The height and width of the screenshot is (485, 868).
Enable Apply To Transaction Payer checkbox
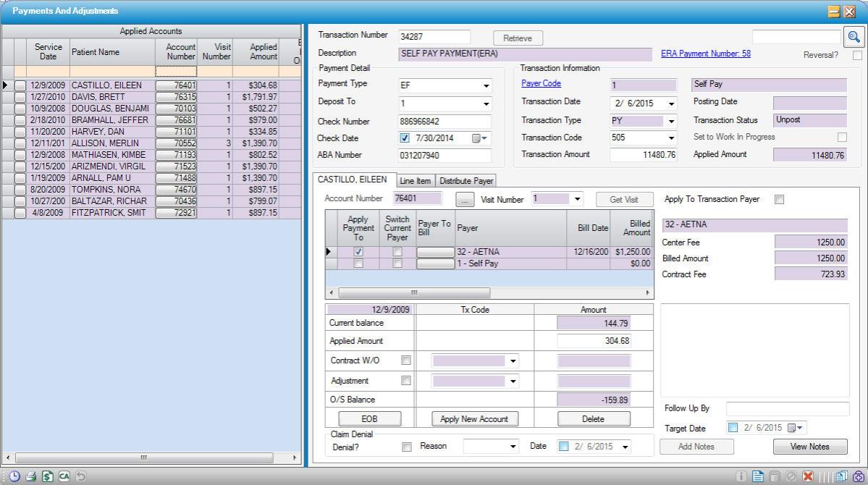(780, 200)
